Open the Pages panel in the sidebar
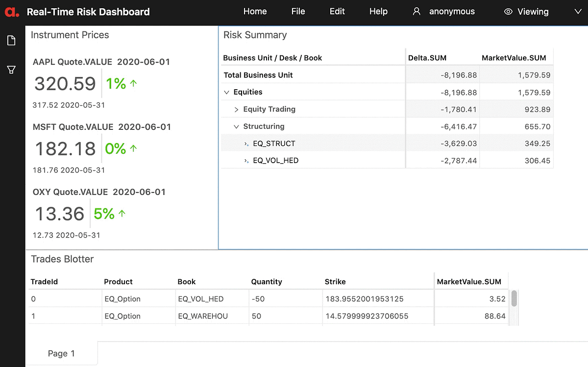 pos(11,40)
